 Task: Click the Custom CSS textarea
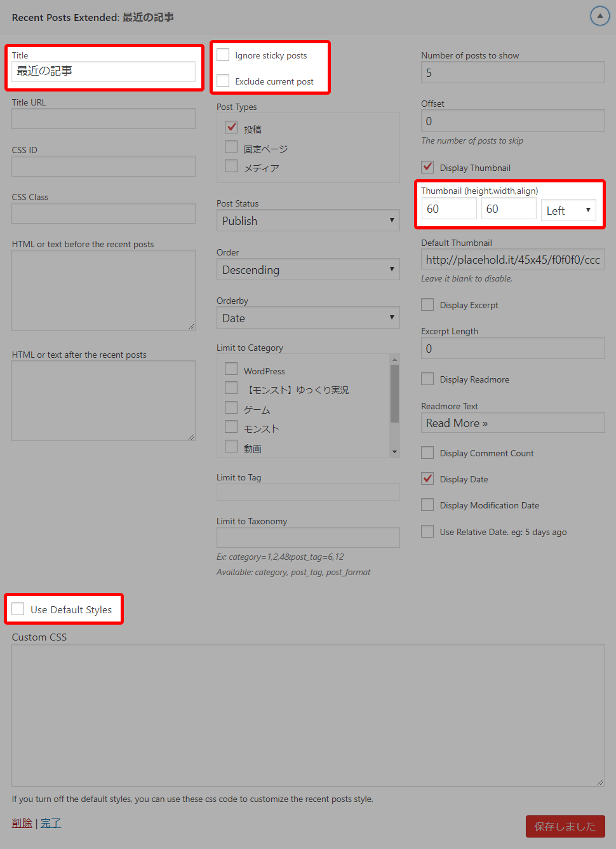click(308, 716)
